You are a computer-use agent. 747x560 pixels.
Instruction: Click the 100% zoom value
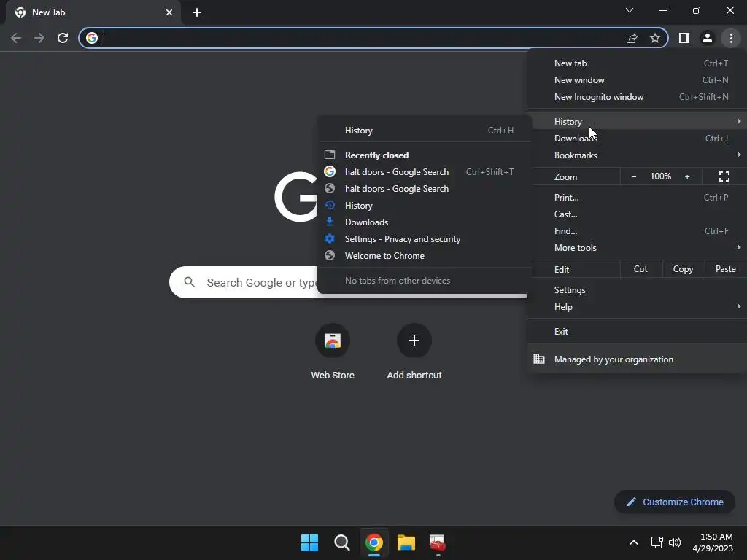[x=660, y=176]
